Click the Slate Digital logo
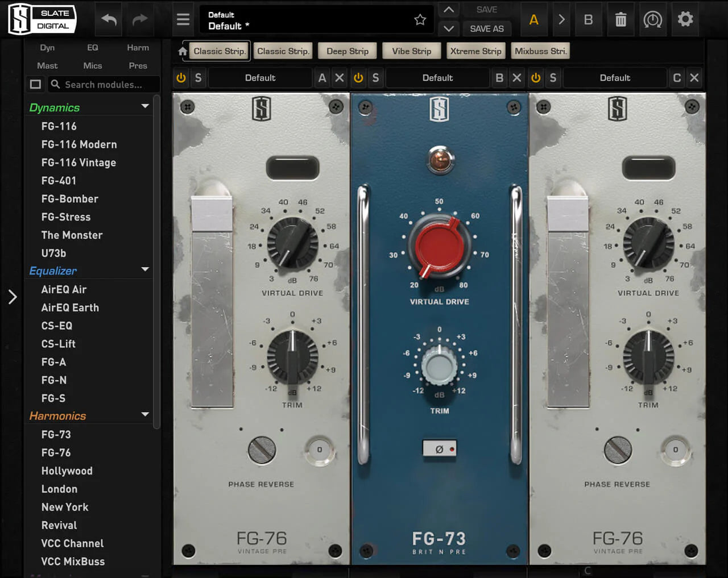 [43, 19]
